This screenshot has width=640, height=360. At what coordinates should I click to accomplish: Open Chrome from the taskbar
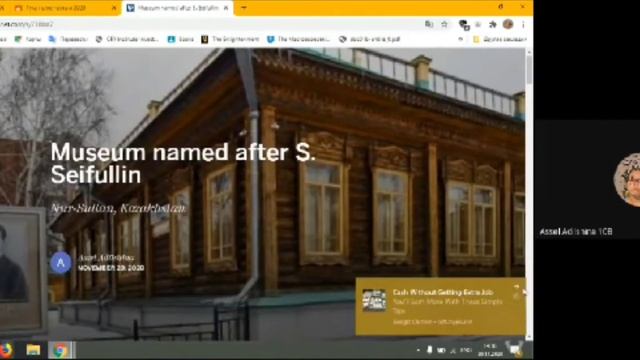[x=60, y=350]
